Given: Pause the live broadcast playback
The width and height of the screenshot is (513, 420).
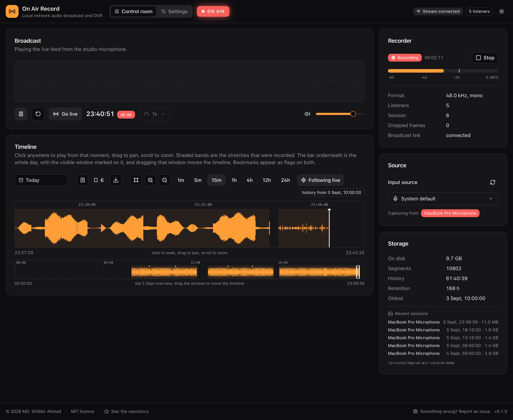Looking at the screenshot, I should [21, 114].
